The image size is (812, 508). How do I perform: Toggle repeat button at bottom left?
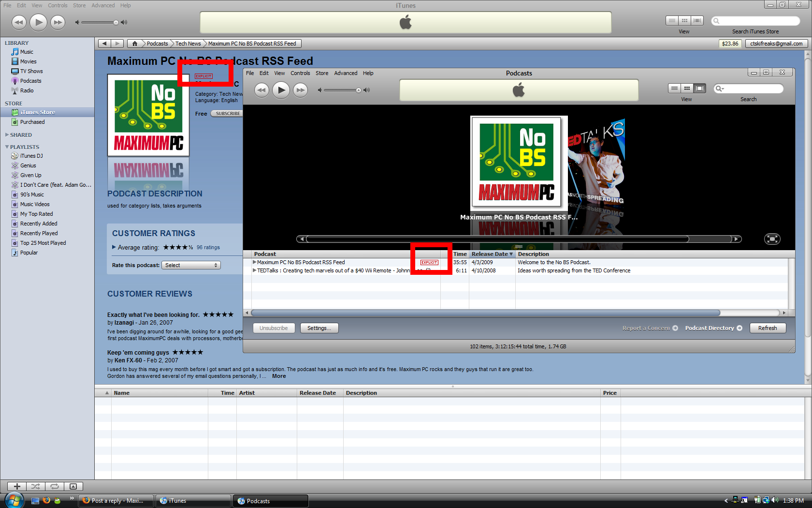coord(55,486)
